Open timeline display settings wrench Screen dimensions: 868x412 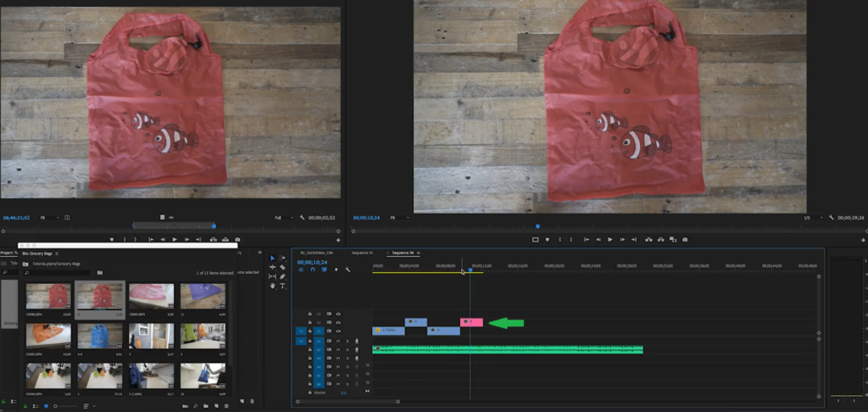tap(348, 270)
